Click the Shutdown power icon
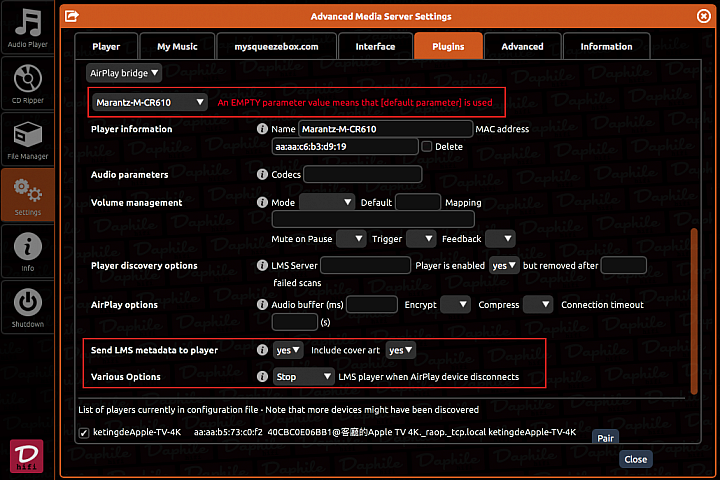This screenshot has width=720, height=480. [28, 308]
